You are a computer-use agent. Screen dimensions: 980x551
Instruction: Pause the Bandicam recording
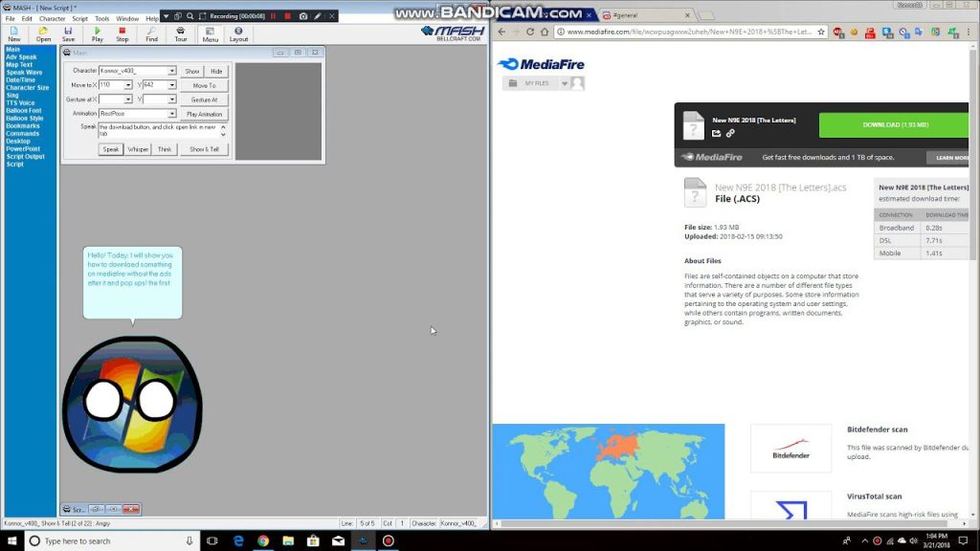click(274, 15)
